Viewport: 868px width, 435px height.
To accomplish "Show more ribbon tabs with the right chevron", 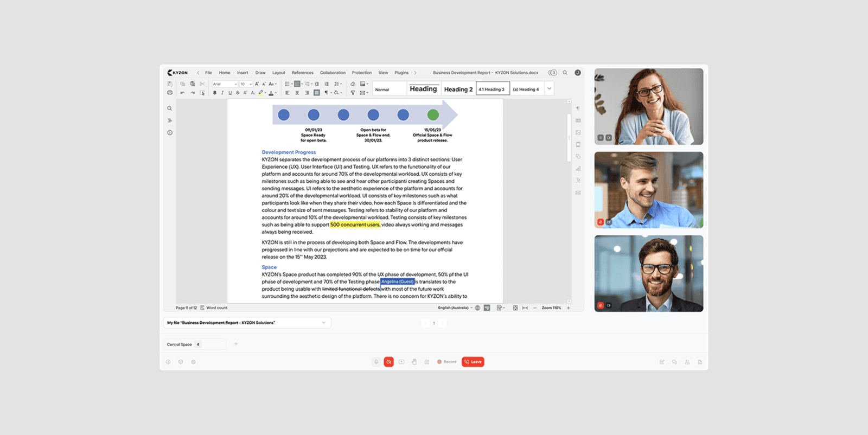I will [x=416, y=73].
